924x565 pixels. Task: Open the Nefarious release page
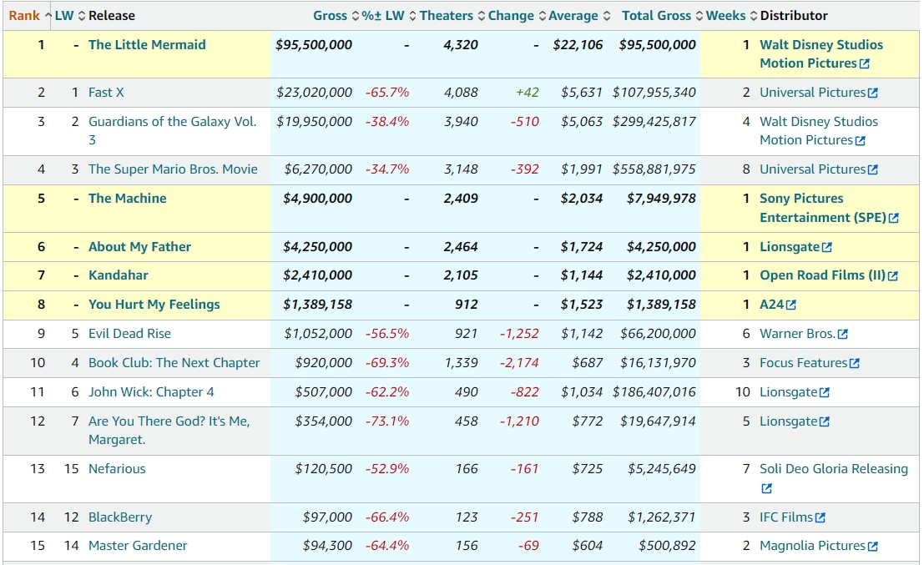pyautogui.click(x=117, y=468)
